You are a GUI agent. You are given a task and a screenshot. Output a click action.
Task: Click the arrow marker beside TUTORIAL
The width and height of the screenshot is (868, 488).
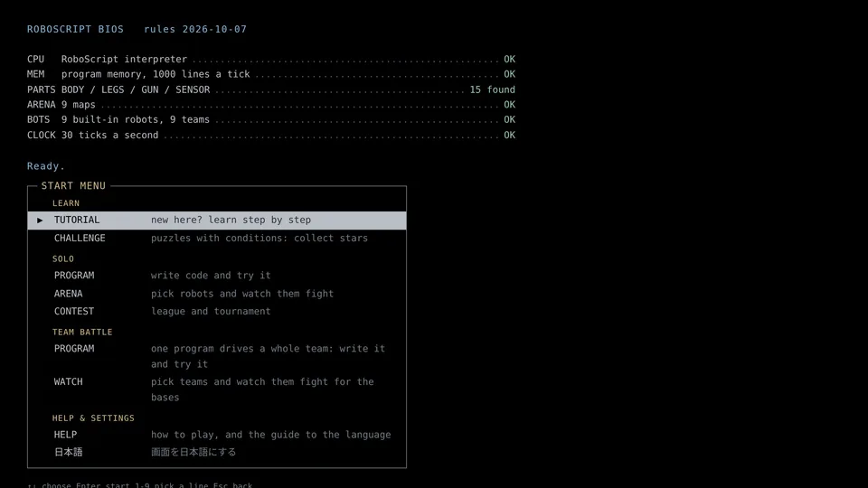pyautogui.click(x=40, y=221)
